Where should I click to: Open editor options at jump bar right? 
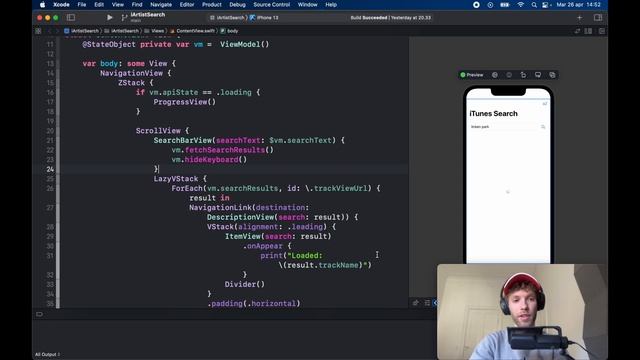coord(588,31)
